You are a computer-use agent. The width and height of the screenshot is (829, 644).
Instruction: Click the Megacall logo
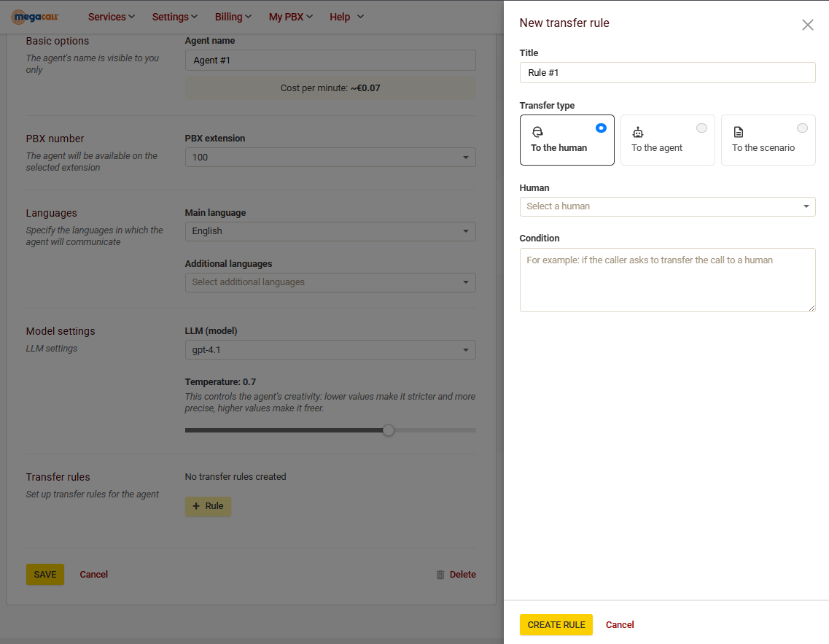[x=35, y=16]
